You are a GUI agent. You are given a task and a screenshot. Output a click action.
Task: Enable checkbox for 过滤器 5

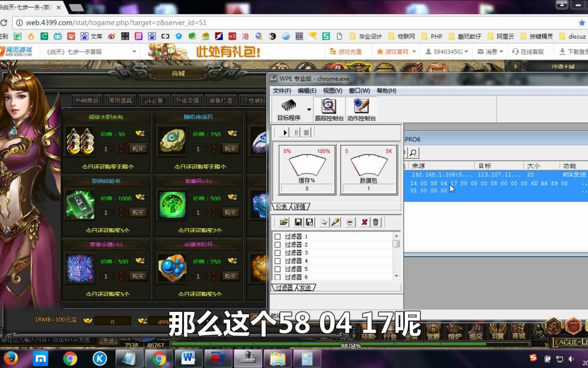coord(278,269)
